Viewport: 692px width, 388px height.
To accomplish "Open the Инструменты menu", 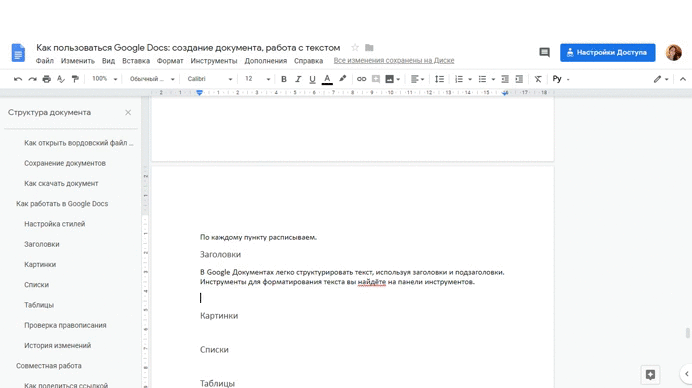I will pos(214,61).
